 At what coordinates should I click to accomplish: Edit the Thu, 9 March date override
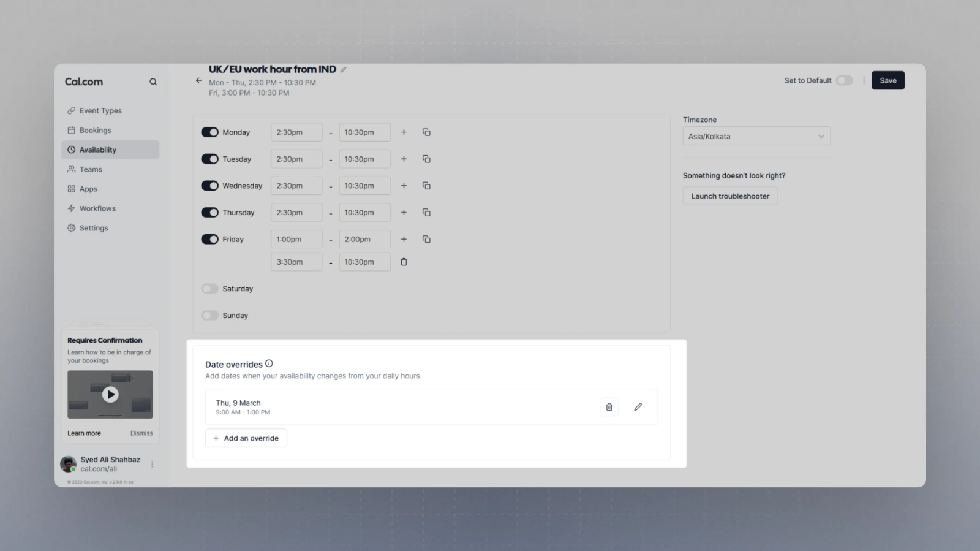(638, 407)
